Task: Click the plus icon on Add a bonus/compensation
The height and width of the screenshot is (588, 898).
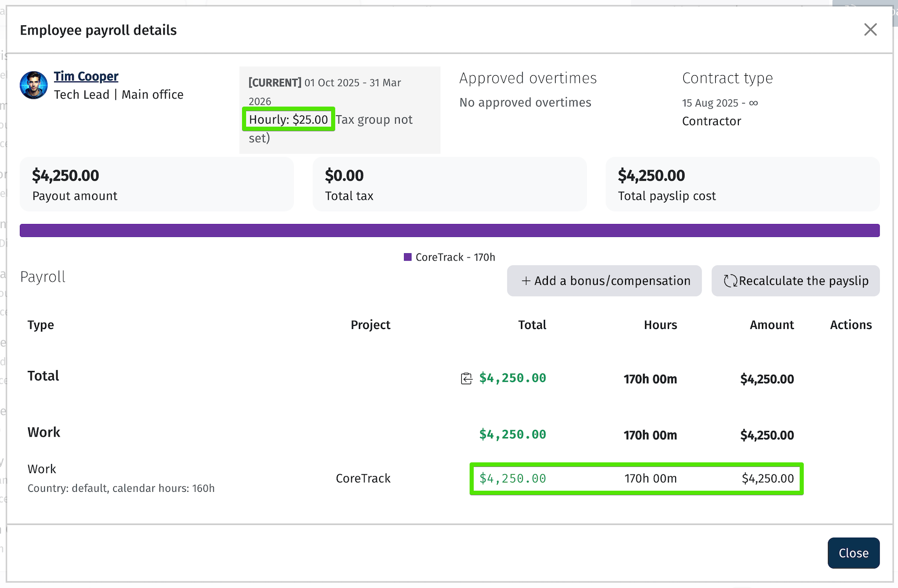Action: coord(526,281)
